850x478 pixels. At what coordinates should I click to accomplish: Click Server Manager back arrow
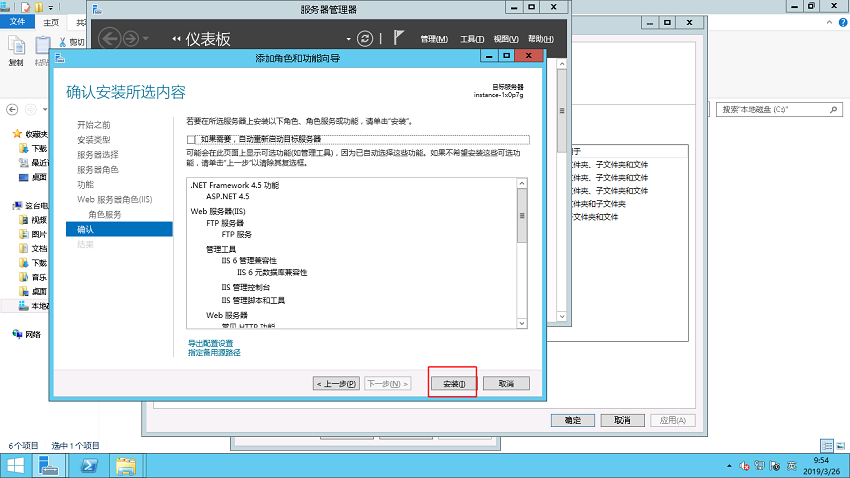[110, 38]
